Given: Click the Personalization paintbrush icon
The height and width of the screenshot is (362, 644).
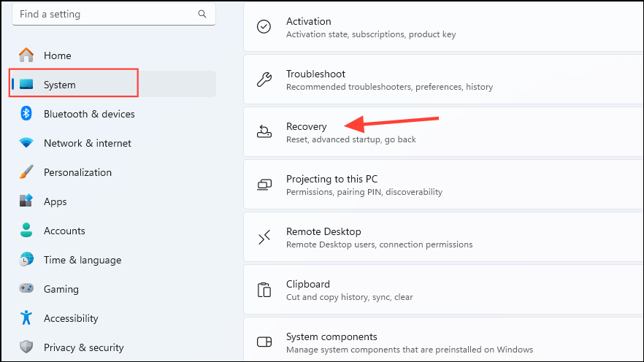Looking at the screenshot, I should (x=27, y=172).
